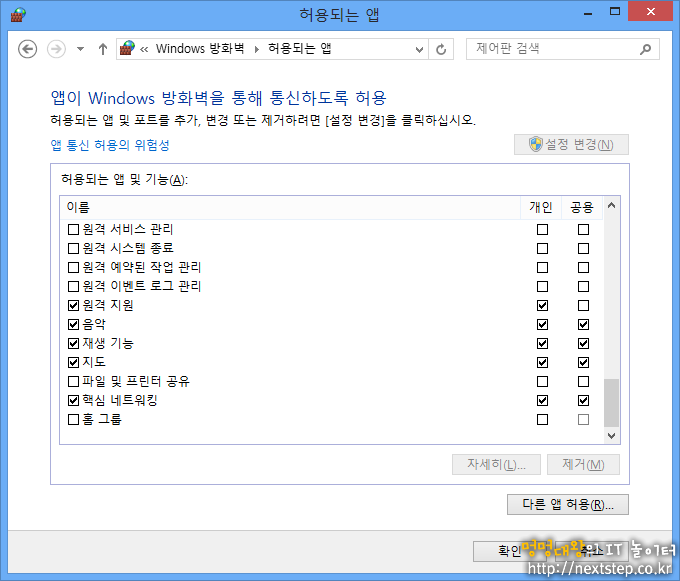The width and height of the screenshot is (680, 581).
Task: Maximize the 허용되는 앱 window
Action: click(x=615, y=11)
